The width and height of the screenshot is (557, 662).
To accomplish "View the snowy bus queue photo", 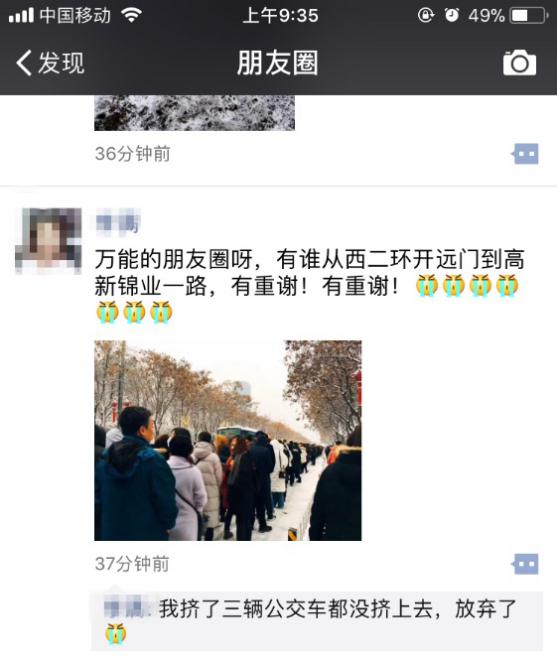I will 228,440.
